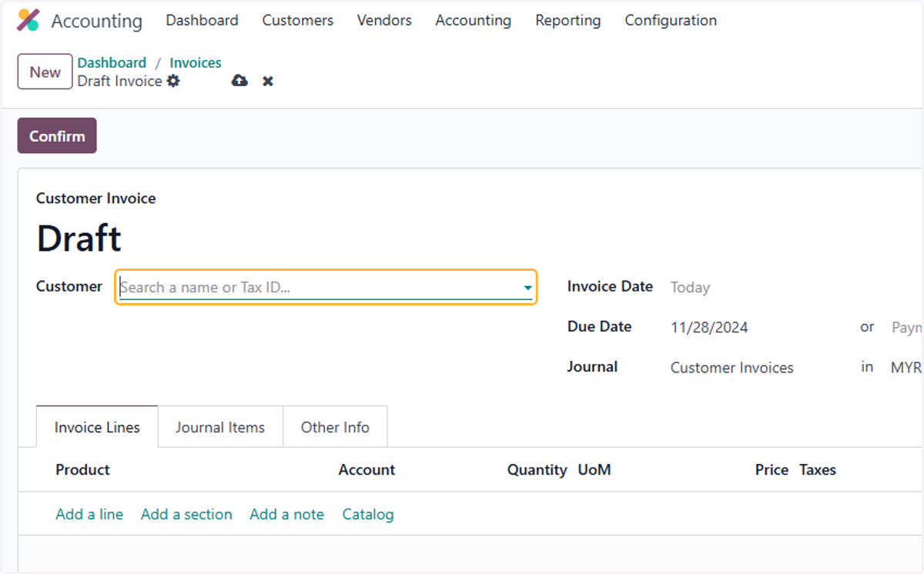924x574 pixels.
Task: Click the Odoo Accounting app logo
Action: point(28,21)
